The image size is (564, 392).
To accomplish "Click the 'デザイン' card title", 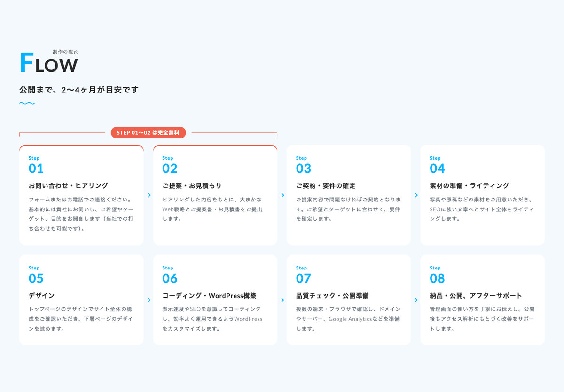I will pos(42,296).
